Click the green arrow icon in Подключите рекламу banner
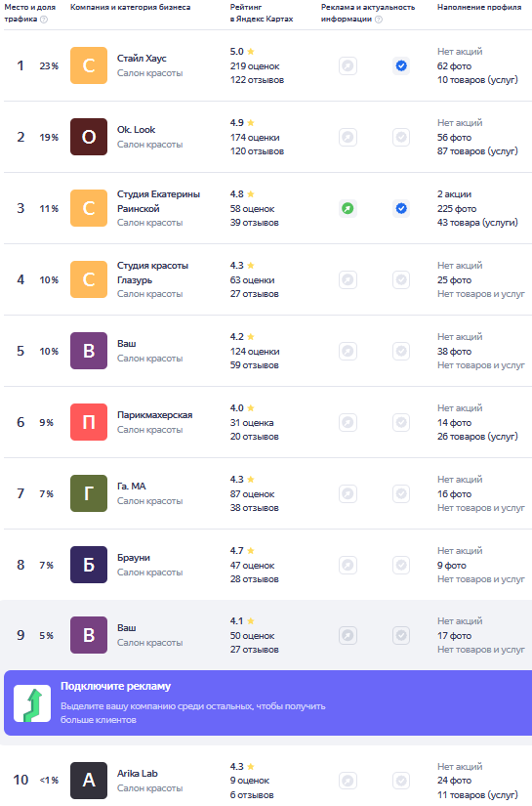 pos(32,703)
